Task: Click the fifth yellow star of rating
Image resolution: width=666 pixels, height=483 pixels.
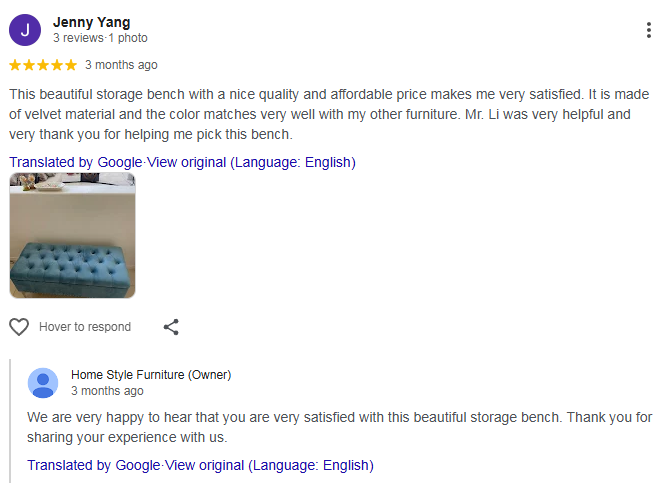Action: [x=70, y=65]
